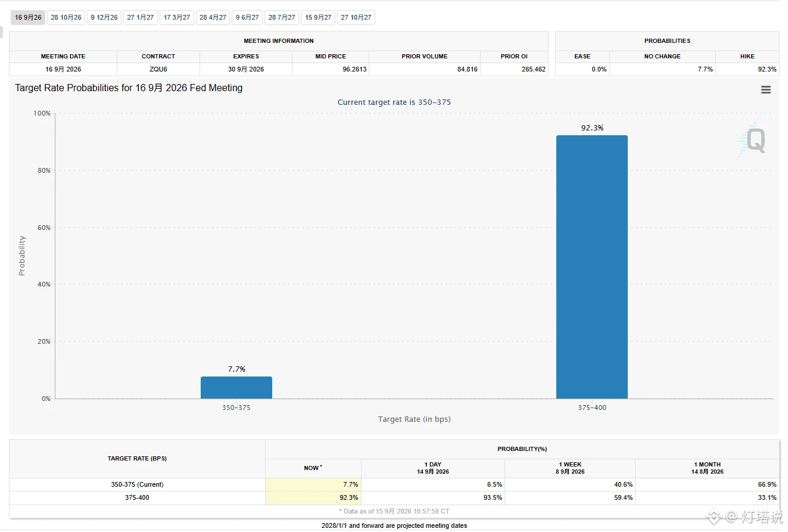
Task: Select the 27 10月27 meeting tab
Action: pos(356,17)
